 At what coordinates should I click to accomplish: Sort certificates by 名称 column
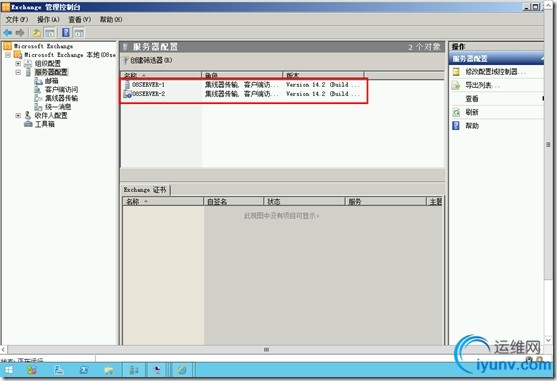click(163, 202)
